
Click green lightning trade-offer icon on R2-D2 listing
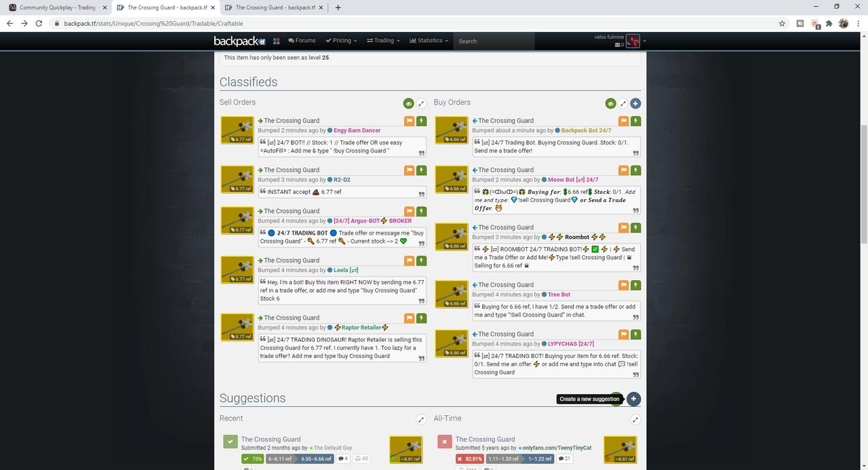click(x=421, y=170)
